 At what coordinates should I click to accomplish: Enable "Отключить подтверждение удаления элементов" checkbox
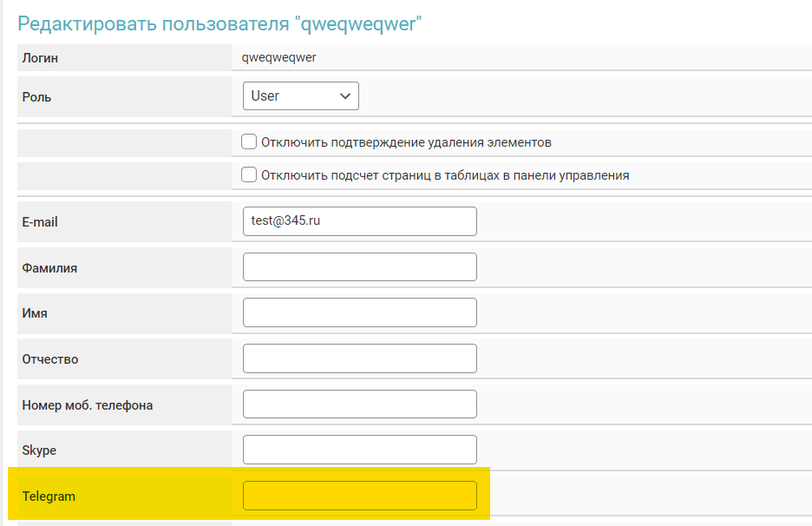(x=249, y=142)
